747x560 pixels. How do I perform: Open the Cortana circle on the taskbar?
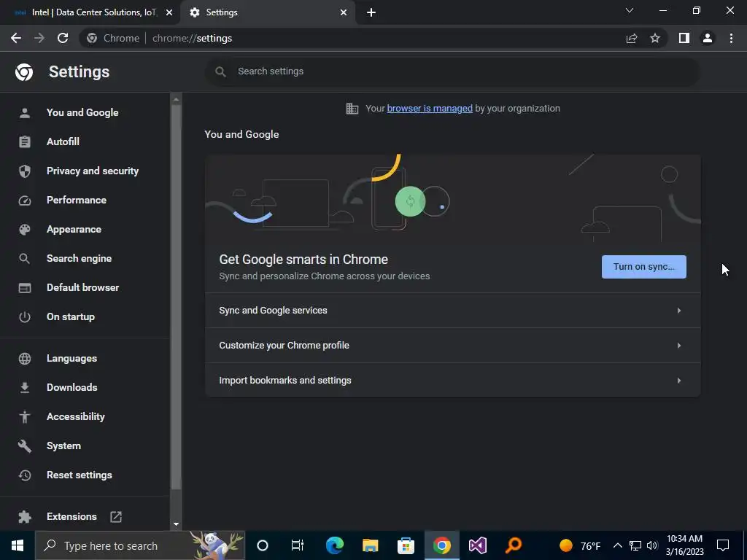(x=263, y=545)
